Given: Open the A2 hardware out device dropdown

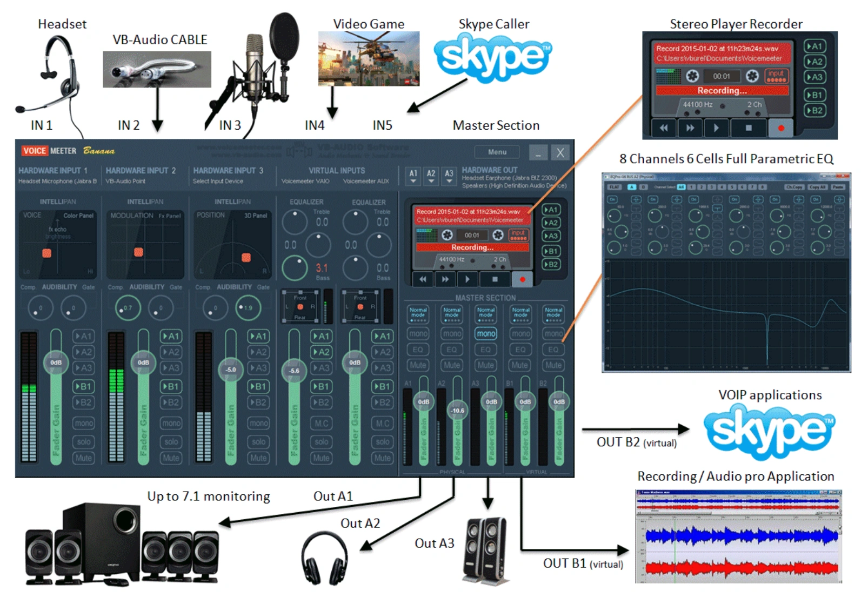Looking at the screenshot, I should pyautogui.click(x=431, y=176).
